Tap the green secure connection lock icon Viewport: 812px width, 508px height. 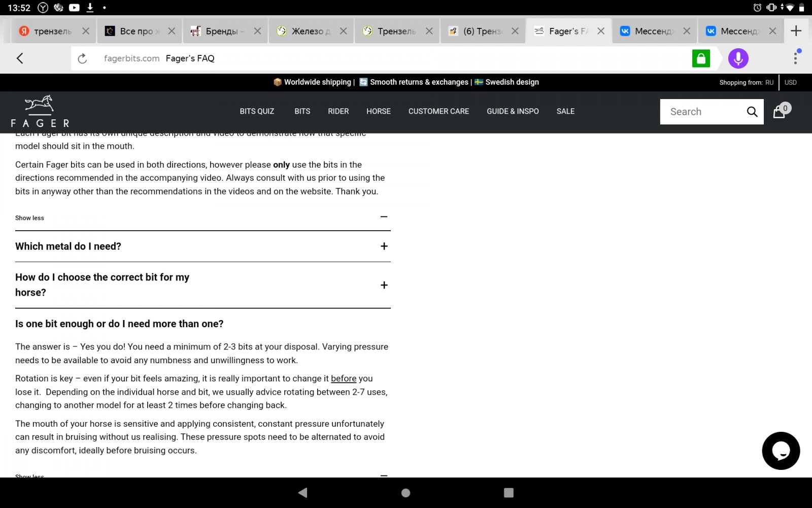701,58
